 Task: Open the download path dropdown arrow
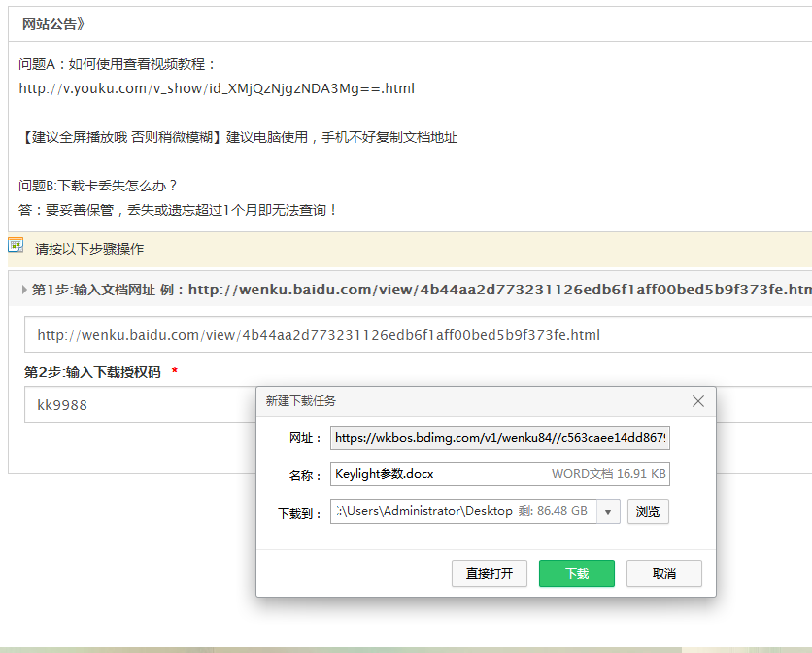608,512
